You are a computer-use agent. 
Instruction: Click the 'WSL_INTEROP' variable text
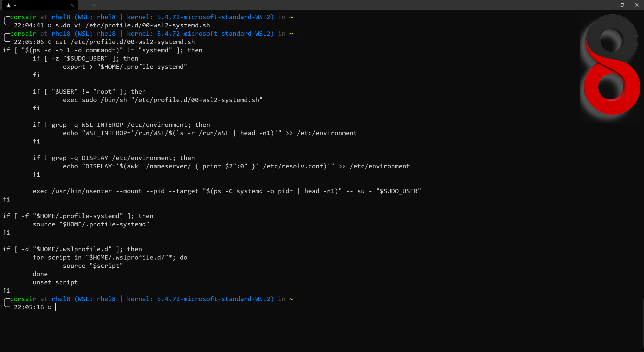pyautogui.click(x=102, y=124)
